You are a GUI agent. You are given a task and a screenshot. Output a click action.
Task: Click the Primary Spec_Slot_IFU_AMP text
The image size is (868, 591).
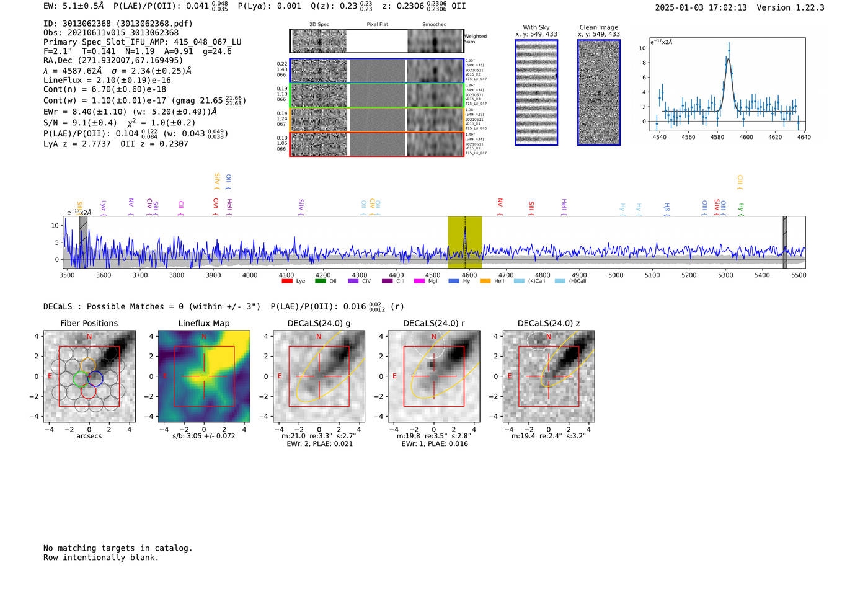click(143, 42)
